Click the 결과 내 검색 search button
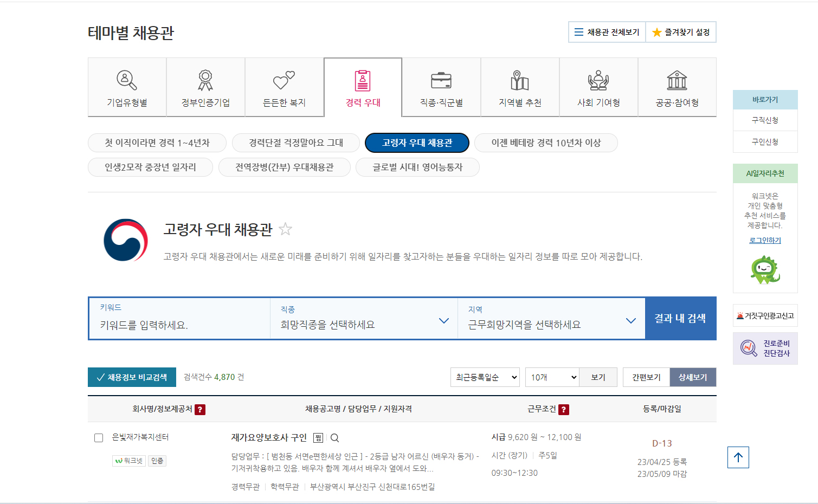The height and width of the screenshot is (504, 818). pos(680,319)
